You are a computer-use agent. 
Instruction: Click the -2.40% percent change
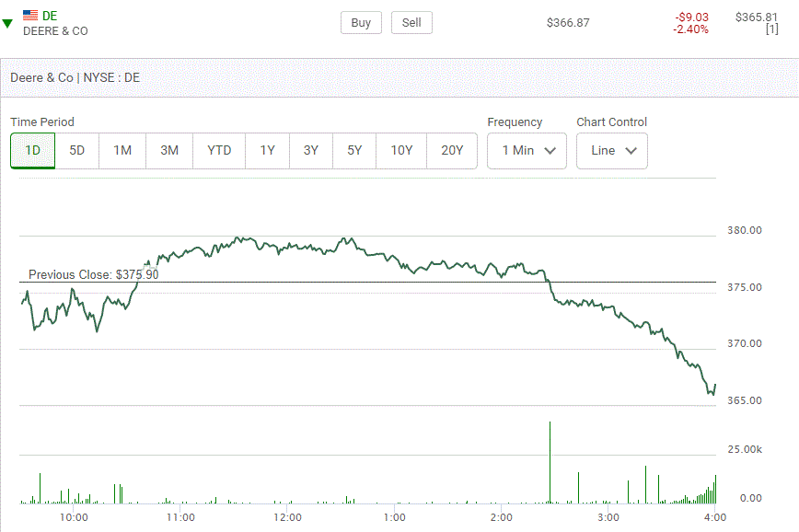[690, 29]
